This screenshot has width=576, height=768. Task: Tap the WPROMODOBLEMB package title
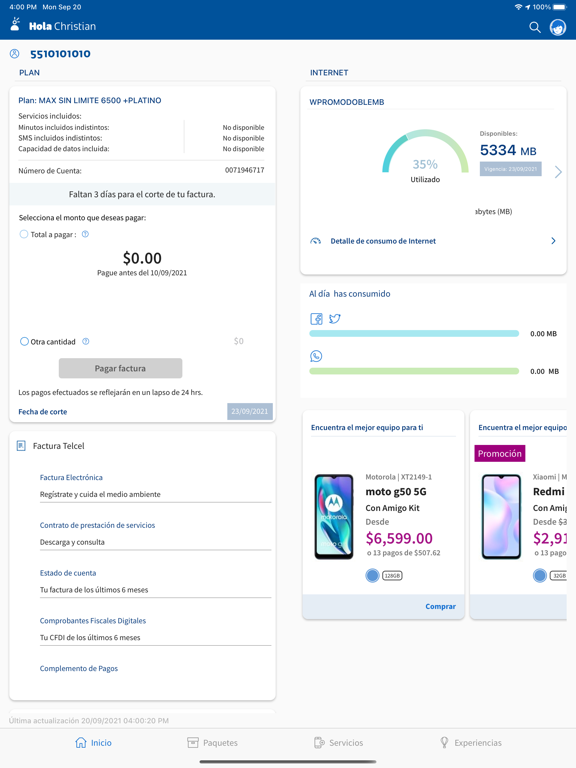[347, 102]
